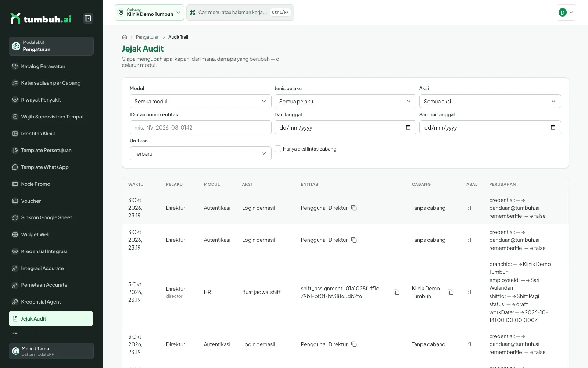588x368 pixels.
Task: Copy first Pengguna · Direktur entity ID
Action: point(354,208)
